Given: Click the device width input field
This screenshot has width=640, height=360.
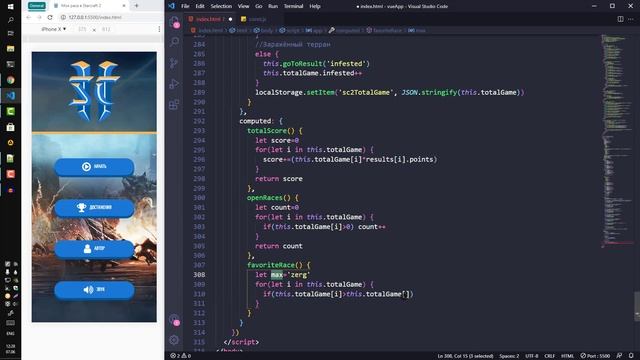Looking at the screenshot, I should pos(82,29).
